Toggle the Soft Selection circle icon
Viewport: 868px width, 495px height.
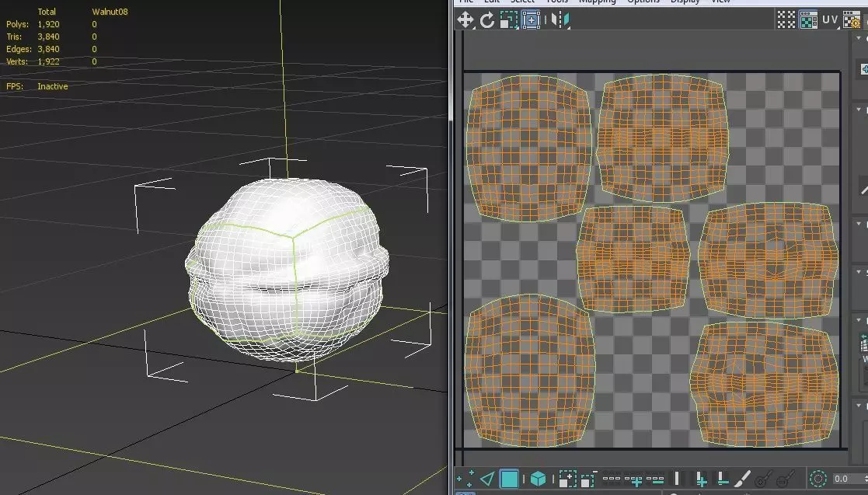817,479
